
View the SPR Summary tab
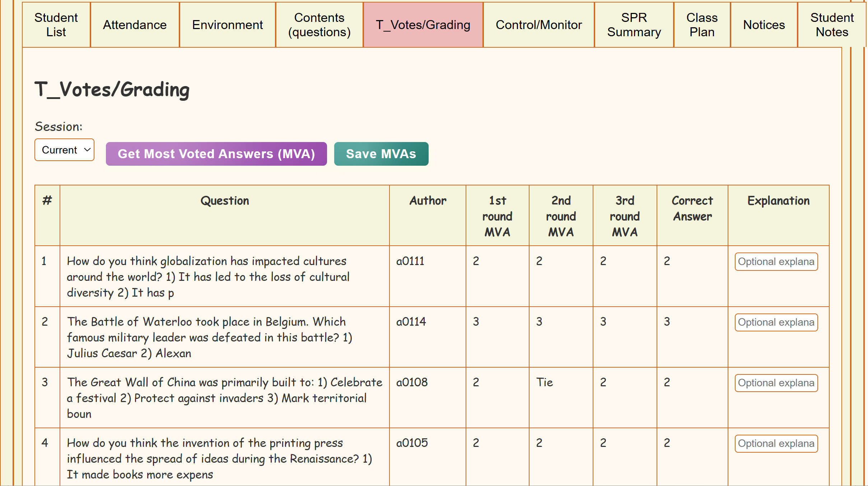(x=634, y=25)
